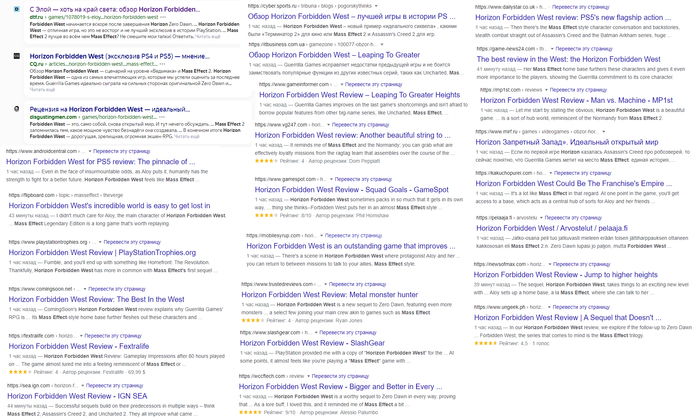Open 'The pinnacle of' androidcentral review link
Viewport: 700px width, 420px height.
click(100, 162)
